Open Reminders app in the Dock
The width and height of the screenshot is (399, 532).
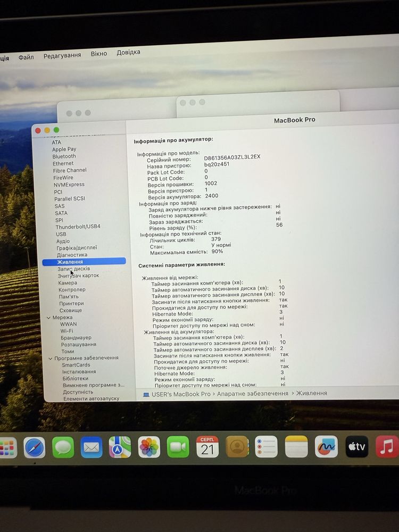[267, 447]
